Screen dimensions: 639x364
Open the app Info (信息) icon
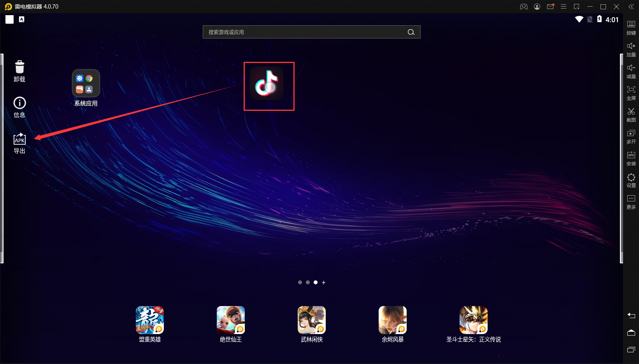19,103
